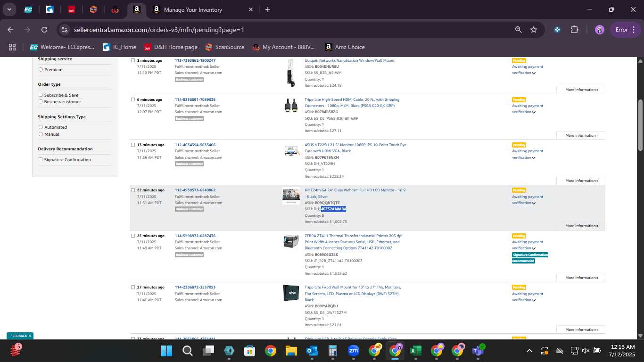The image size is (644, 362).
Task: Check the Subscribe & Save order type
Action: [41, 95]
